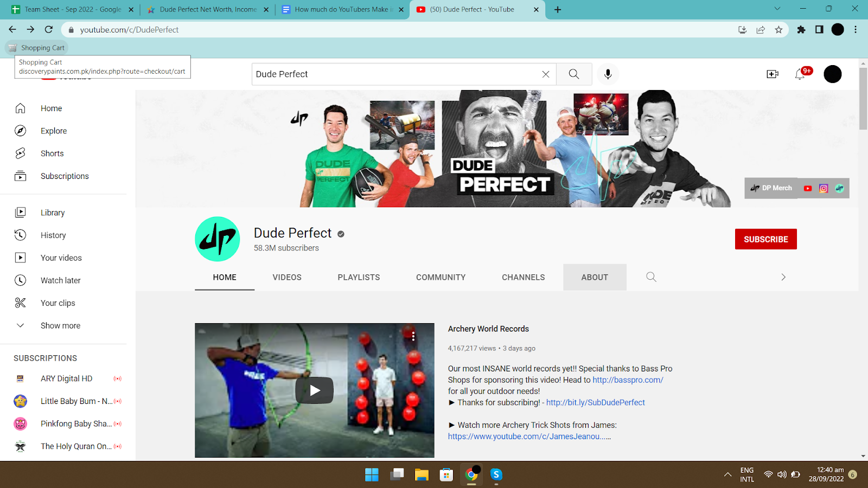Open The Holy Quran subscription

[x=67, y=446]
